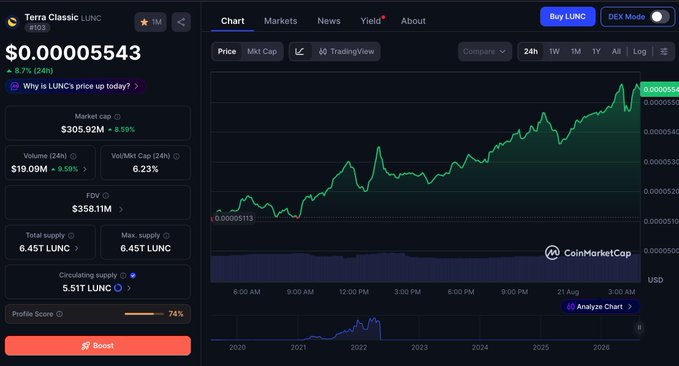Click info icon next to Max. supply
The width and height of the screenshot is (679, 366).
[x=166, y=236]
